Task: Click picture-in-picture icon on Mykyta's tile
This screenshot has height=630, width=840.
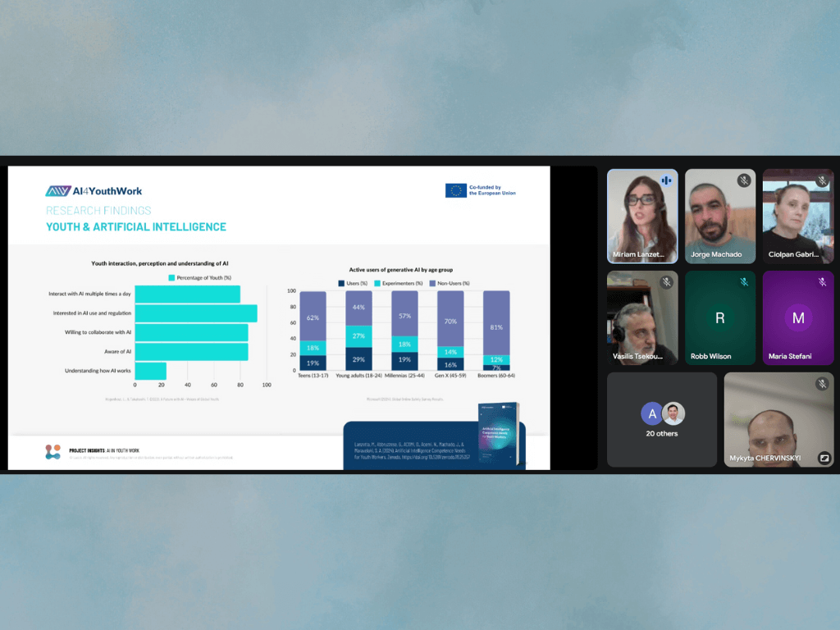Action: pyautogui.click(x=824, y=458)
